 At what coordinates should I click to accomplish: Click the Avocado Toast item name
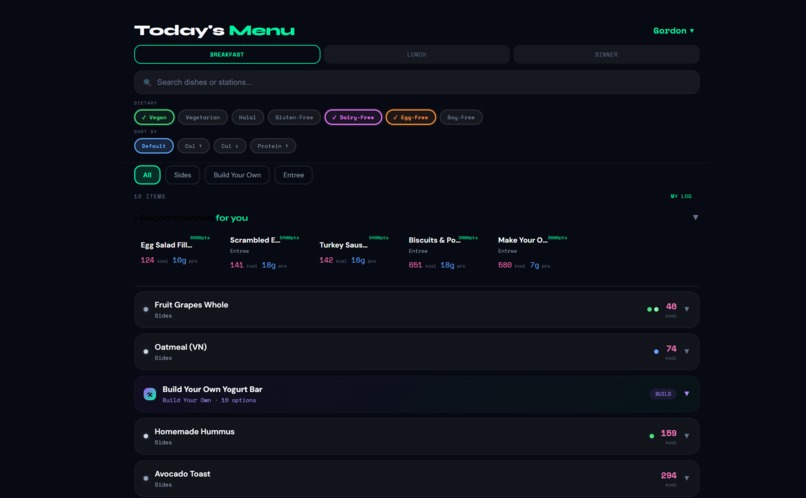point(182,474)
